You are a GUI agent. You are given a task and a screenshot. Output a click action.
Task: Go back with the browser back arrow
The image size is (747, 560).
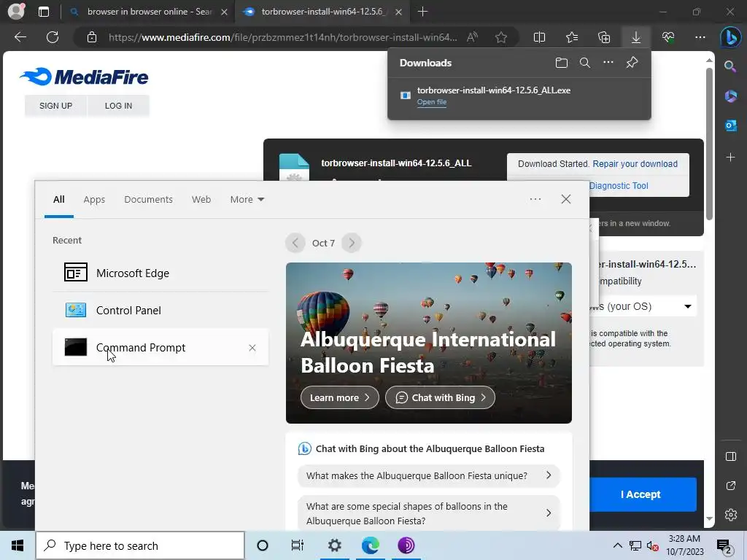(20, 37)
